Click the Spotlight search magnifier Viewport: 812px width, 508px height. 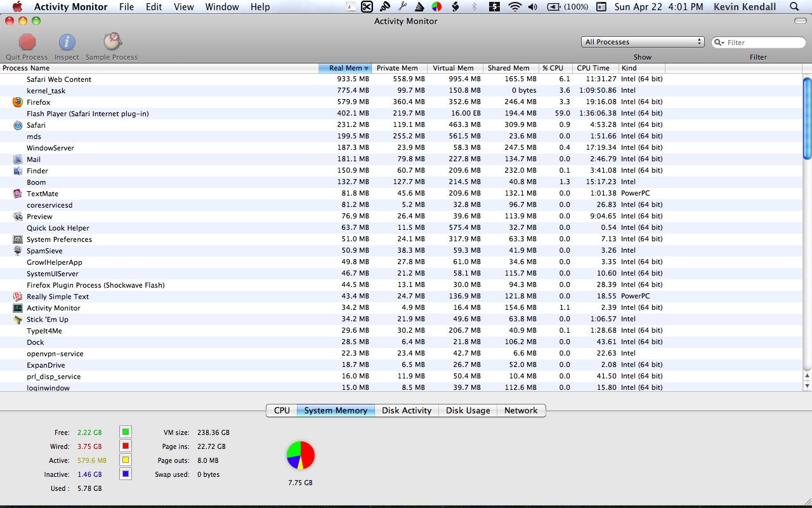click(794, 7)
